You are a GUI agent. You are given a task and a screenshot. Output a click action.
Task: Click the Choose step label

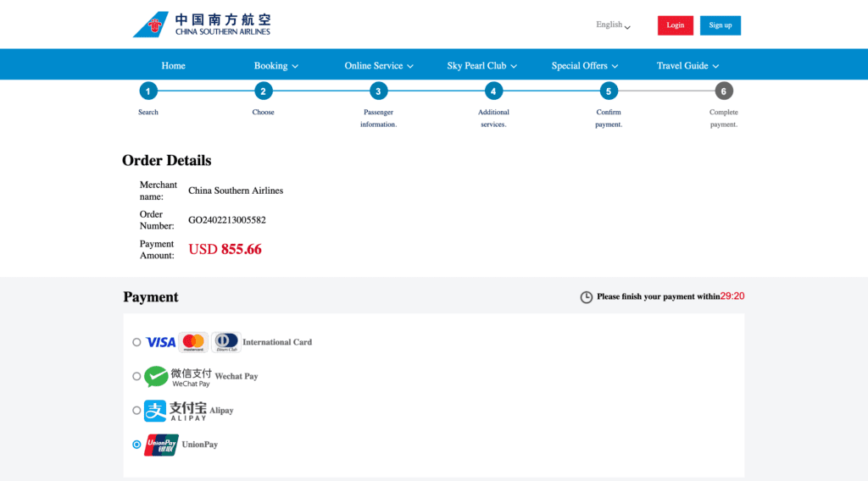click(264, 113)
